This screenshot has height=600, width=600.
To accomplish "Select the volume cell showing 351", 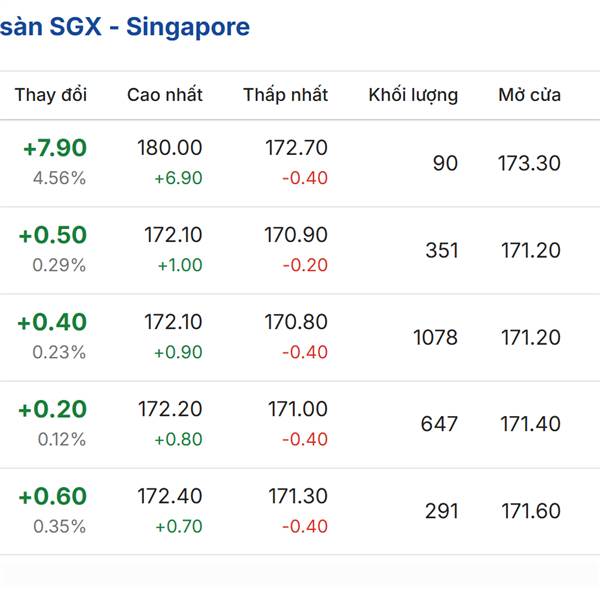I will coord(441,250).
